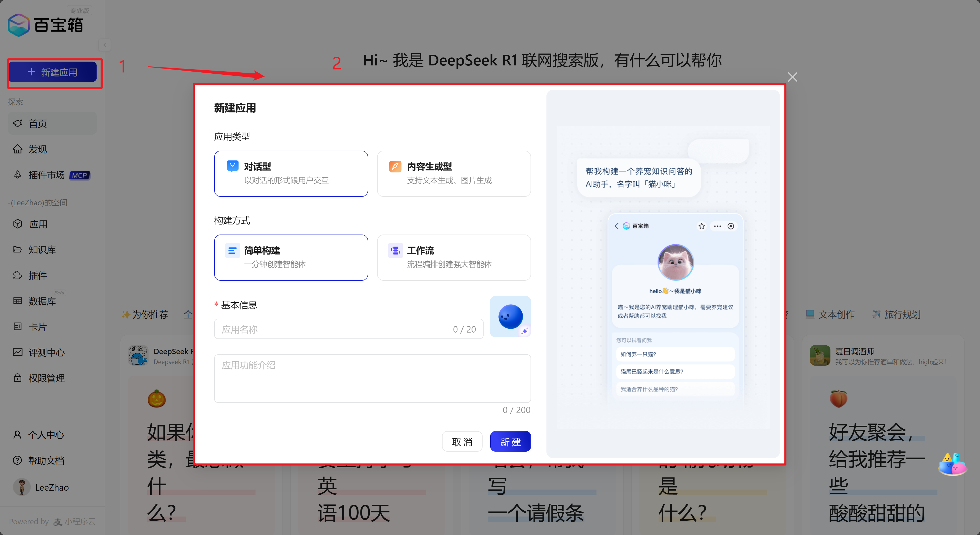This screenshot has width=980, height=535.
Task: Click the 取消 cancel button
Action: pos(462,442)
